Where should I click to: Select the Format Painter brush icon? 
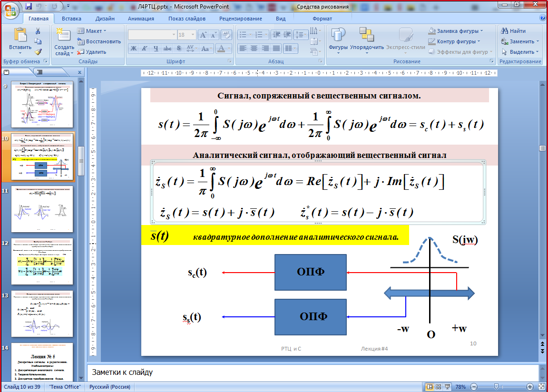pos(38,52)
